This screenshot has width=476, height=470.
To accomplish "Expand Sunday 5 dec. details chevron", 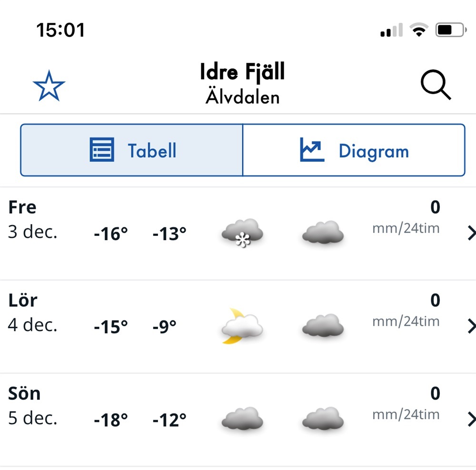I will tap(471, 419).
